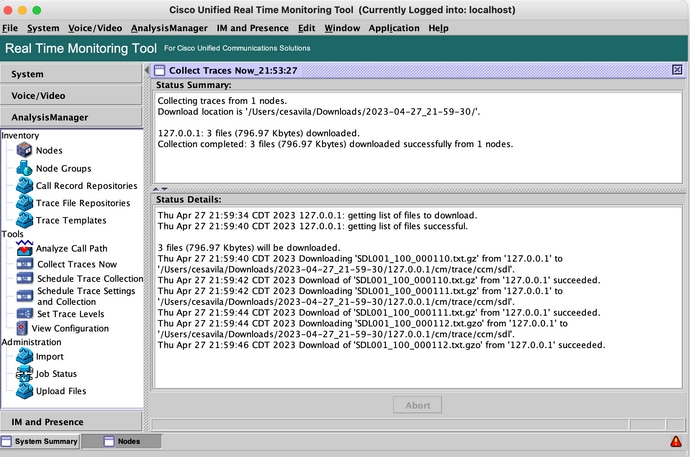Open the System menu

tap(43, 28)
